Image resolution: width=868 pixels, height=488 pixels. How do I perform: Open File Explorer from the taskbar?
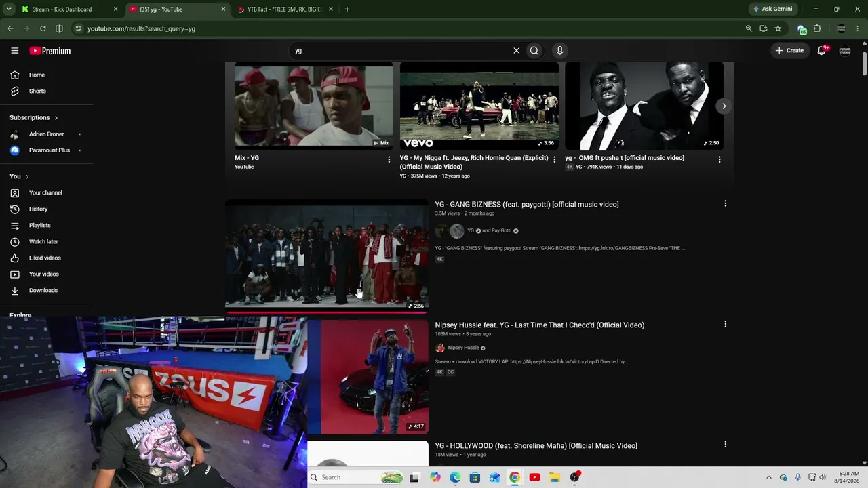[554, 477]
